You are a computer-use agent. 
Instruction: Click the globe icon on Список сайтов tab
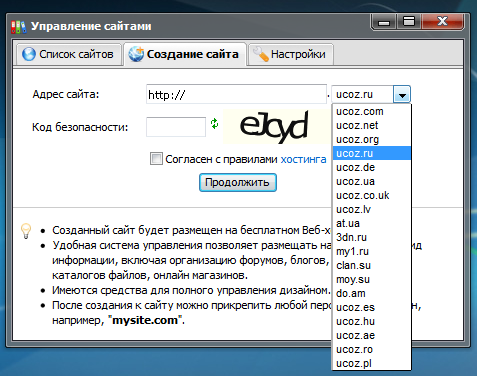click(29, 54)
